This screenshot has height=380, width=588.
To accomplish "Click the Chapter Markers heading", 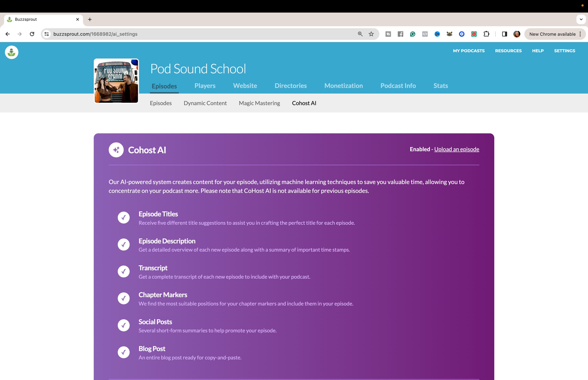I will [163, 295].
